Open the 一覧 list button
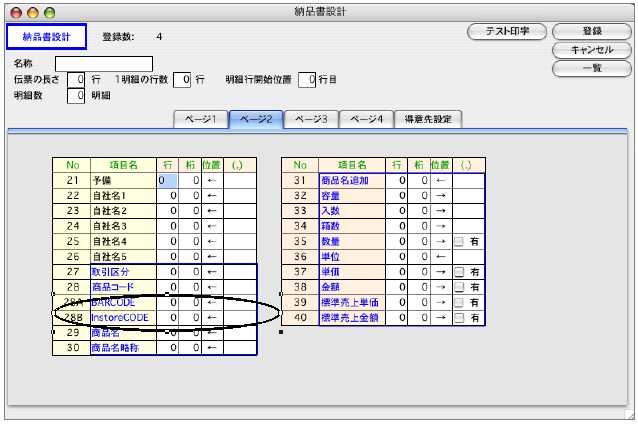Image resolution: width=638 pixels, height=425 pixels. pos(591,67)
